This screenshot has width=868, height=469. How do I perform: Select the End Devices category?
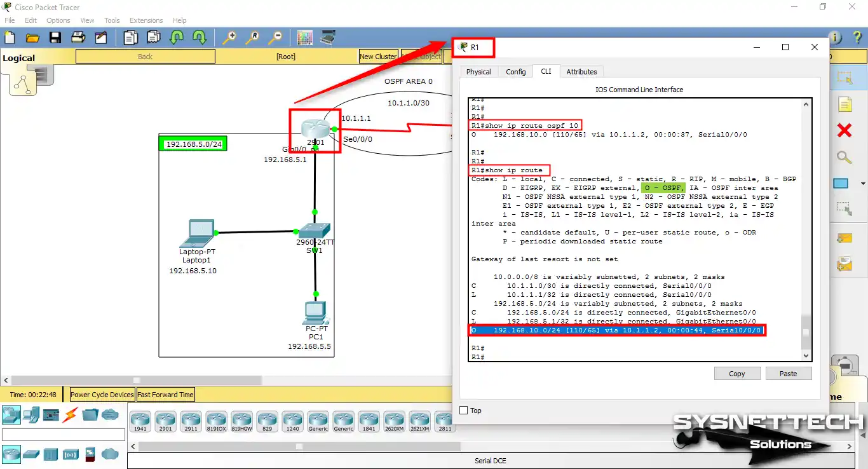[32, 415]
